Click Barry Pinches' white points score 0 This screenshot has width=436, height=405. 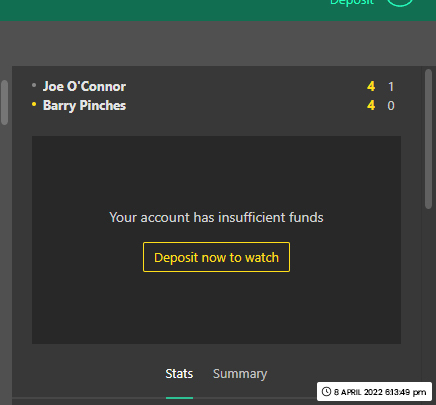pyautogui.click(x=391, y=106)
